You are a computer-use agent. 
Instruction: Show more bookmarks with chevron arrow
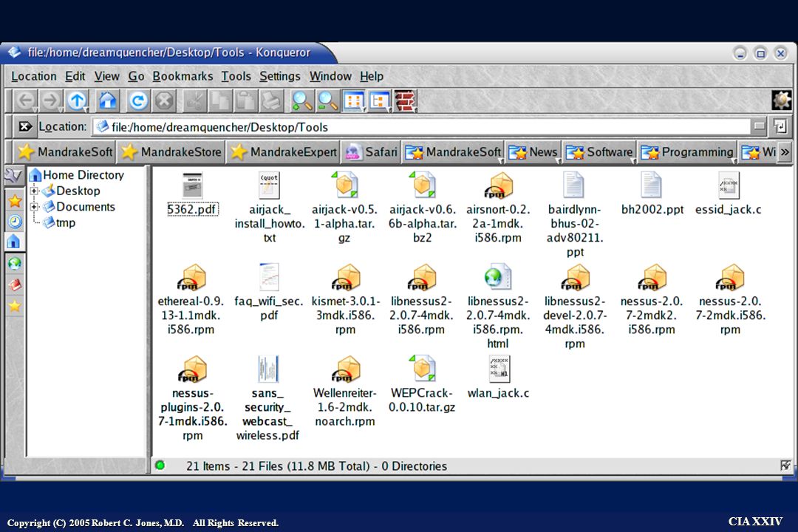click(785, 152)
